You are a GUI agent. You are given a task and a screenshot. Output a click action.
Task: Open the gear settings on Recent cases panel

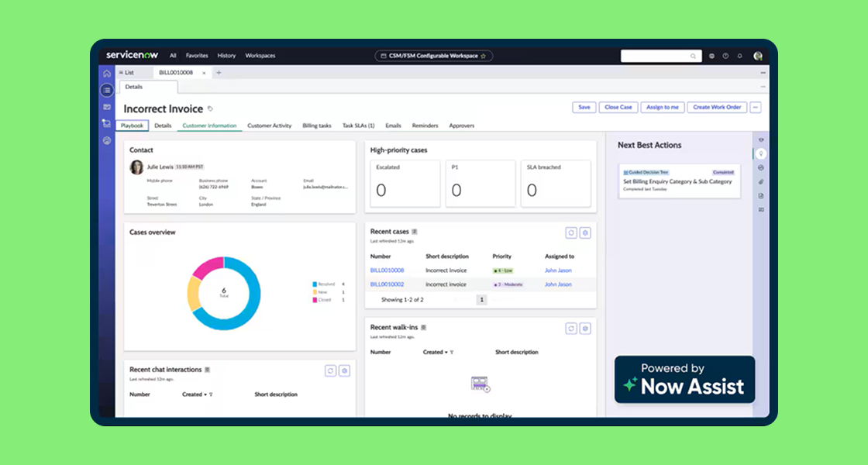585,232
